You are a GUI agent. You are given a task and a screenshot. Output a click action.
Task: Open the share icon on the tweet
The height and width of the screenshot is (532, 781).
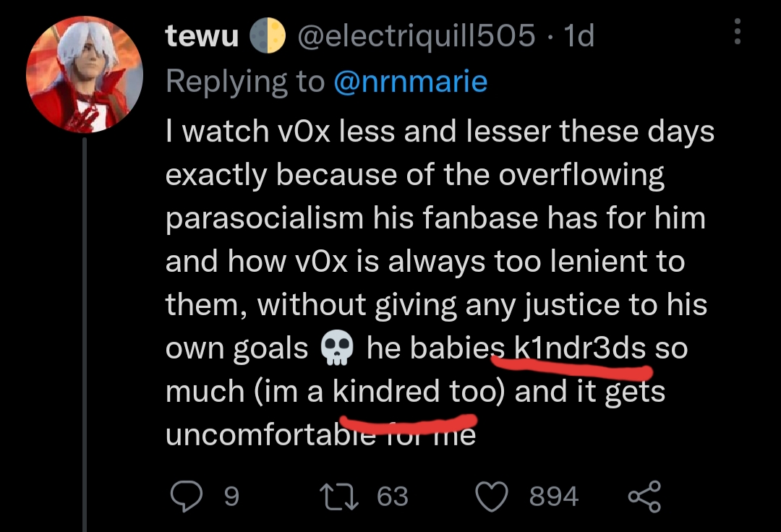644,496
